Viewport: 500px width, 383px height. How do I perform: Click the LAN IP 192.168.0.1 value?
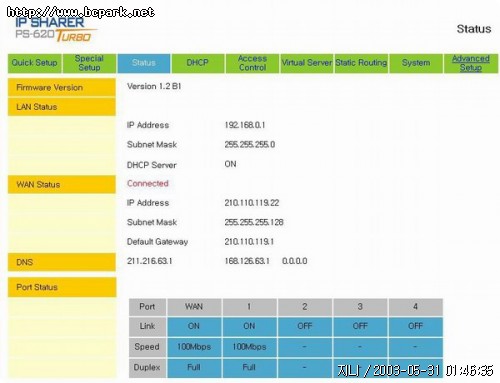(x=245, y=125)
